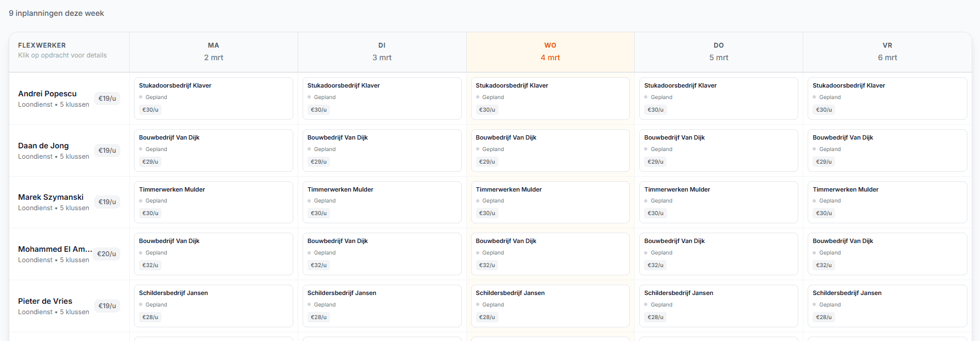The width and height of the screenshot is (980, 341).
Task: Open Pieter de Vries worker profile name
Action: (45, 301)
